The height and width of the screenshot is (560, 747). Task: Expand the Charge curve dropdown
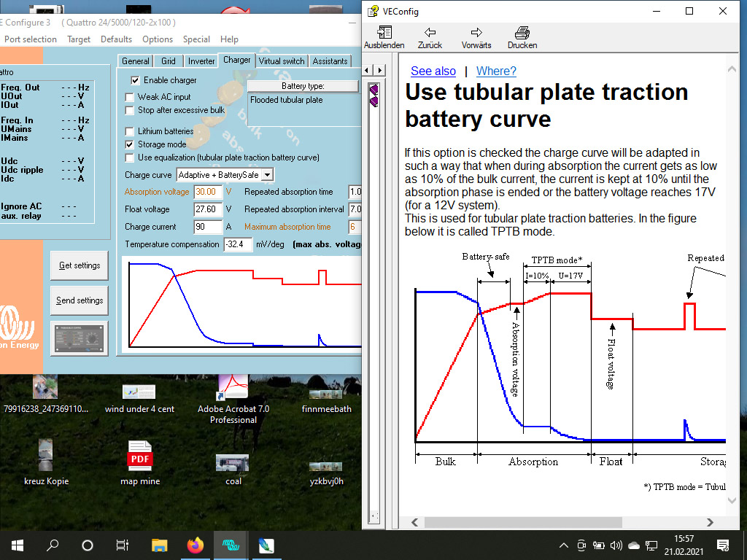click(x=267, y=175)
